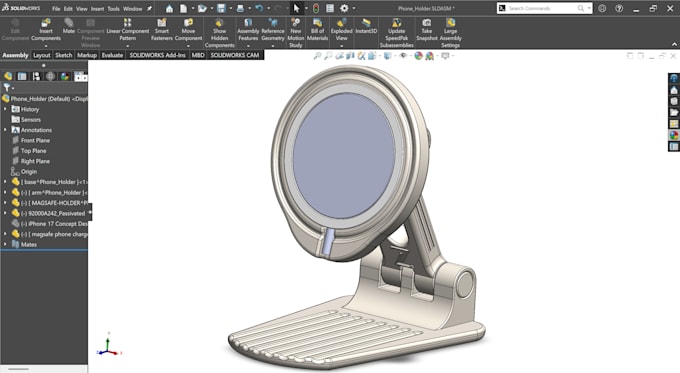Click the Home icon in title bar
The image size is (680, 373).
click(x=170, y=8)
